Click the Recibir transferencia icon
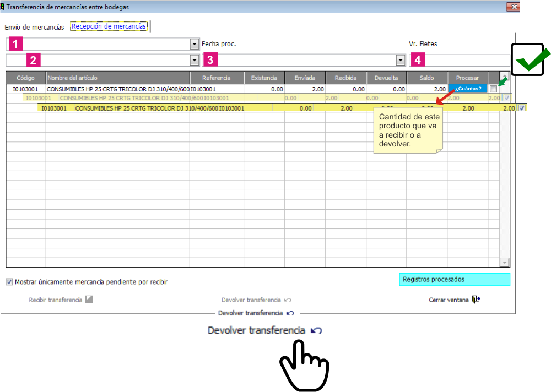The width and height of the screenshot is (551, 392). click(x=89, y=300)
